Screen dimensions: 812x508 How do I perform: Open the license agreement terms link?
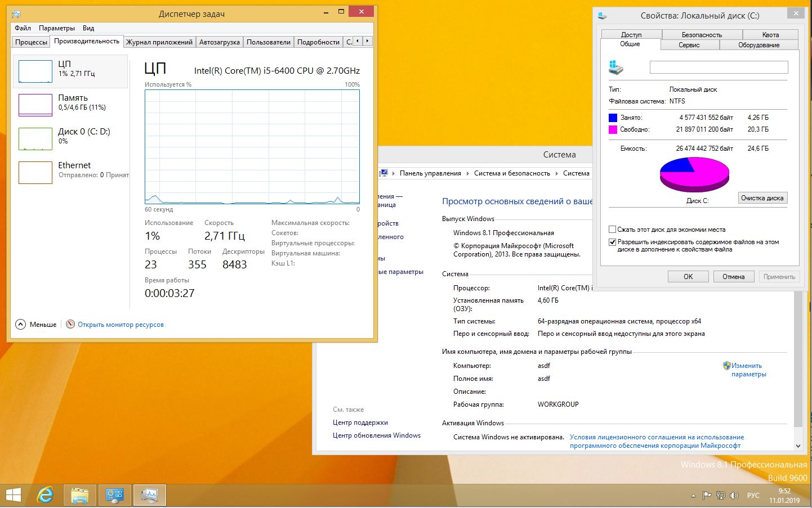(x=657, y=441)
